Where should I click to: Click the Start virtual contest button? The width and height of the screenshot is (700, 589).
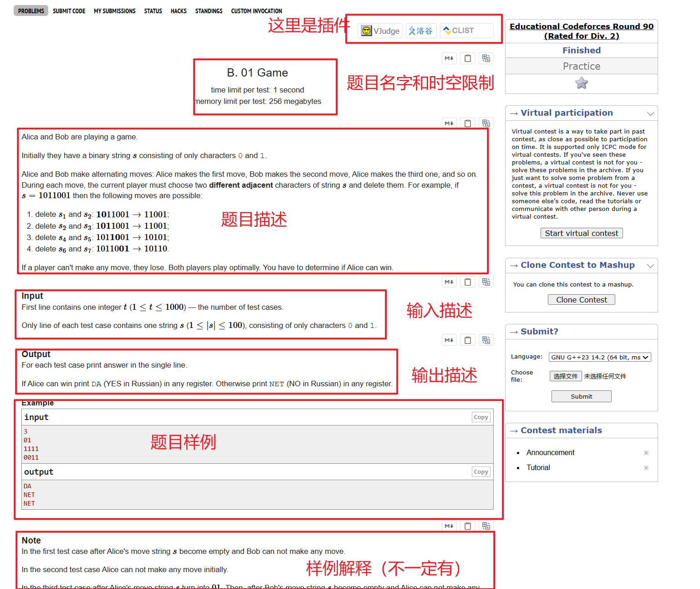point(582,233)
